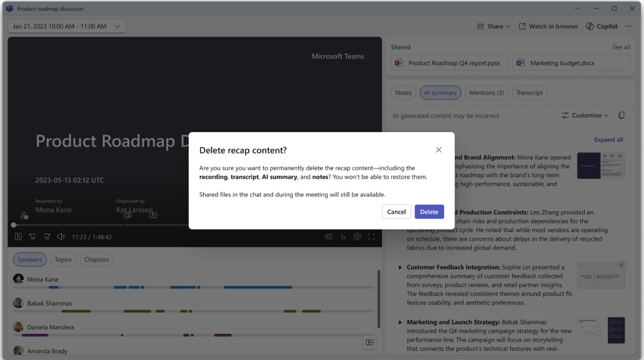Viewport: 644px width, 360px height.
Task: Click the Share icon
Action: [x=480, y=26]
